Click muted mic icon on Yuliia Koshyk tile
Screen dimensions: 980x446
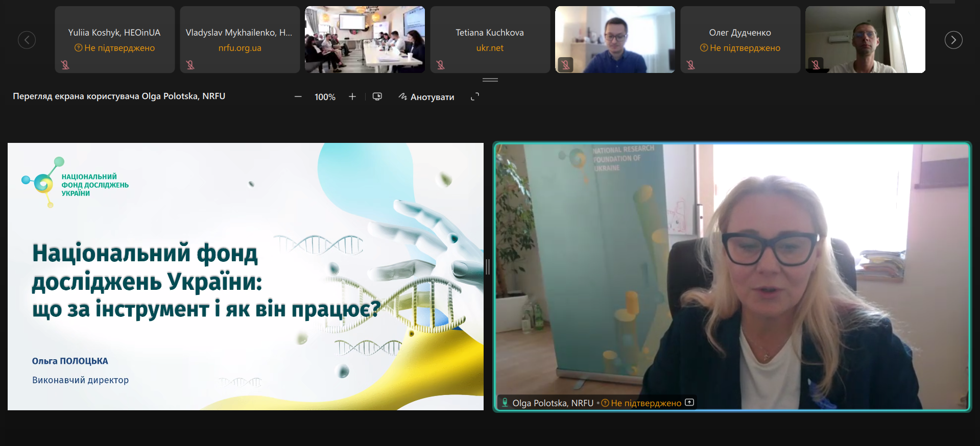coord(65,65)
